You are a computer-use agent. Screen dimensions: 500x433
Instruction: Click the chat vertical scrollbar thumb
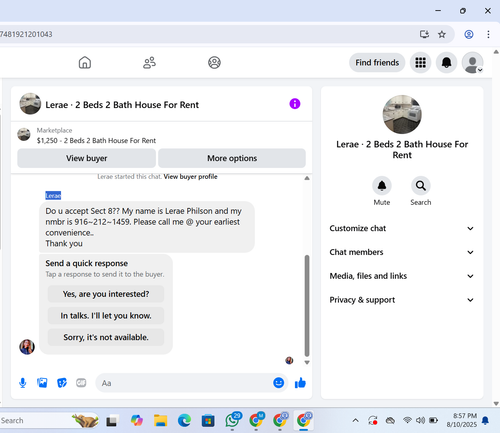[307, 306]
